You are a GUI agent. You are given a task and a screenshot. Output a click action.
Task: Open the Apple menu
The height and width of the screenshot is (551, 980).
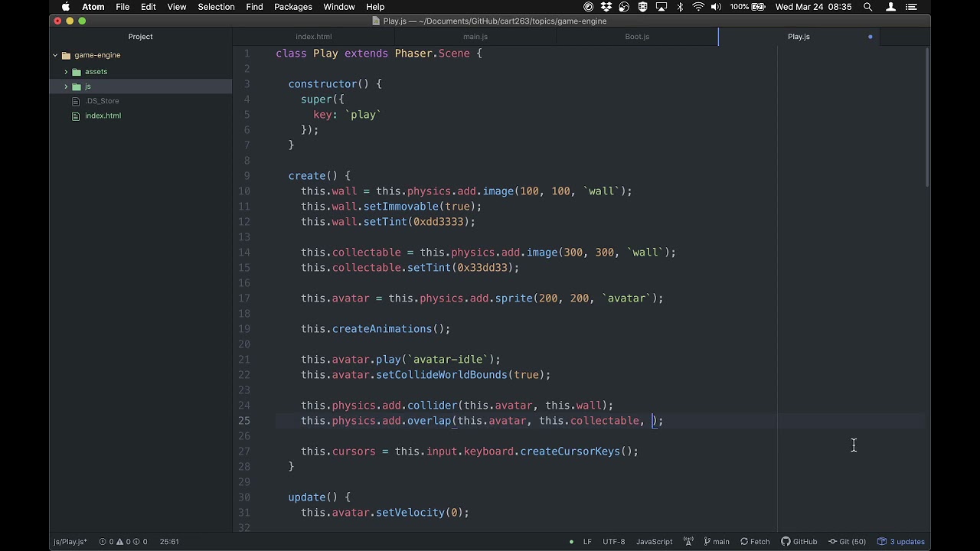tap(66, 7)
